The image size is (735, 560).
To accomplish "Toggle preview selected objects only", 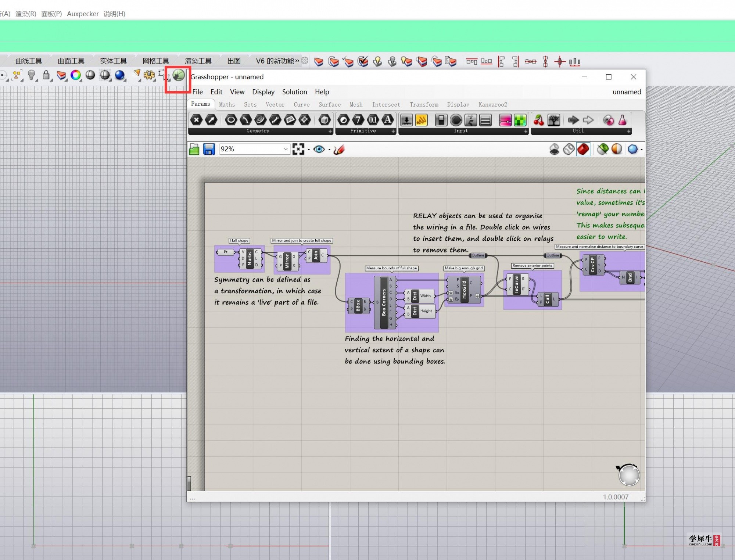I will (603, 149).
